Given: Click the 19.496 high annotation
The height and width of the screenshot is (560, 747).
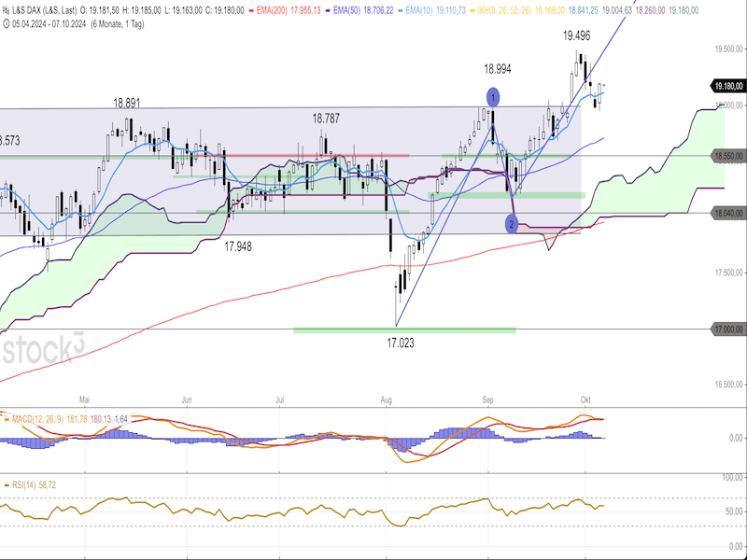Looking at the screenshot, I should pyautogui.click(x=576, y=35).
